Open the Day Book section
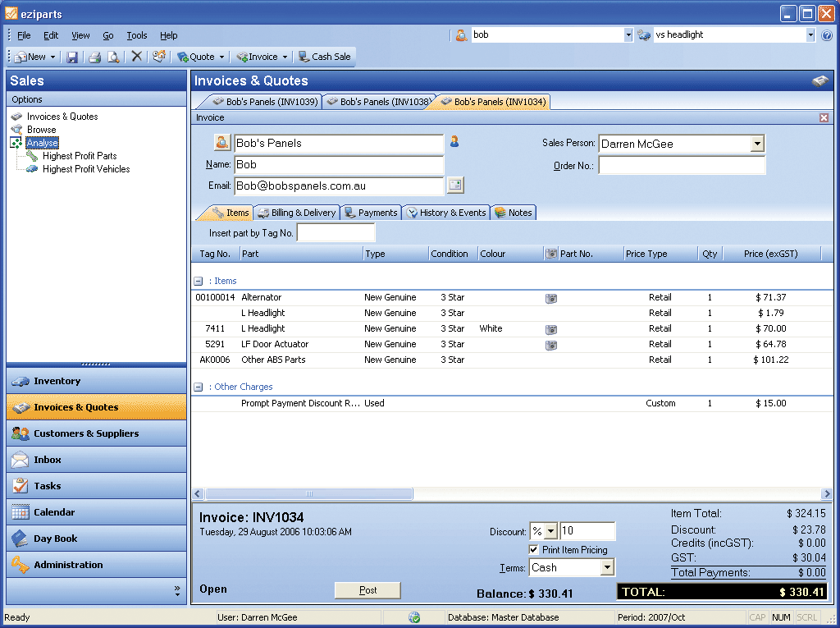 coord(97,539)
